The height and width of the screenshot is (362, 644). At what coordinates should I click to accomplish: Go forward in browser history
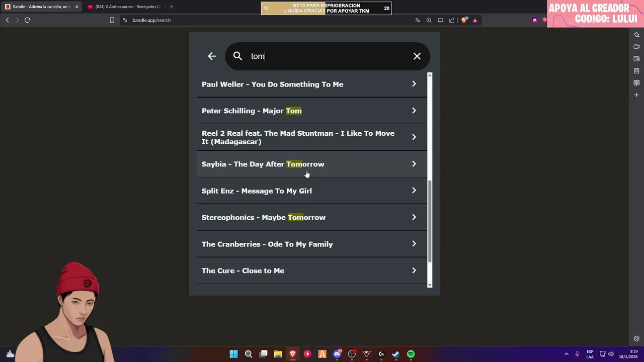point(17,20)
